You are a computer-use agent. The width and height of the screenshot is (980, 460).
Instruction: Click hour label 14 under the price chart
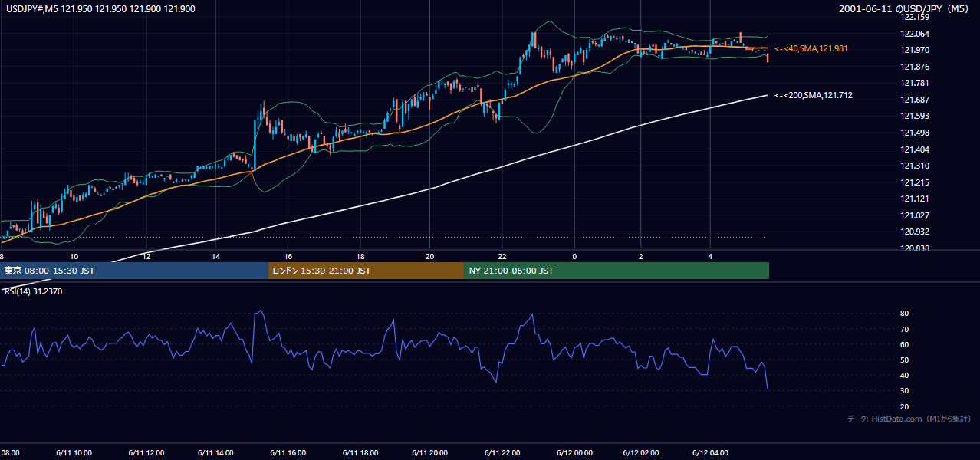[x=216, y=256]
